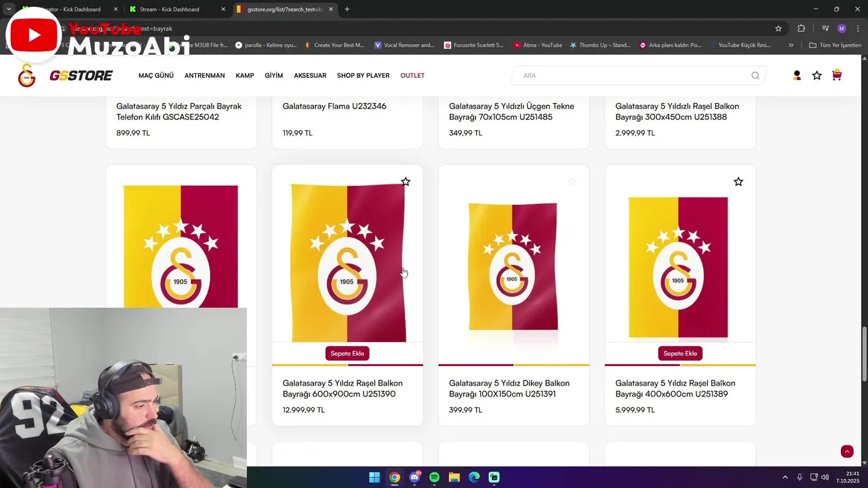Favorite the Dikey Balkon Bayrağı 100X150cm
The width and height of the screenshot is (868, 488).
[572, 182]
